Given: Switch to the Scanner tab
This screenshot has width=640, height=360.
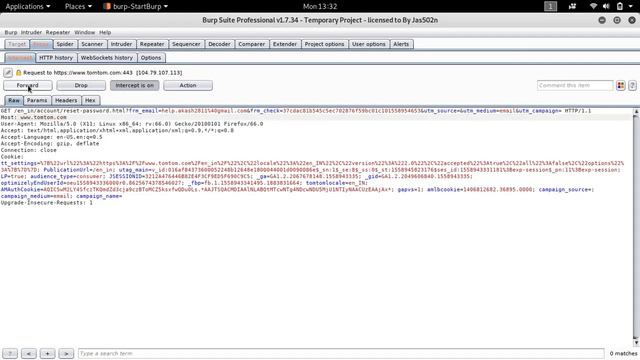Looking at the screenshot, I should coord(92,44).
